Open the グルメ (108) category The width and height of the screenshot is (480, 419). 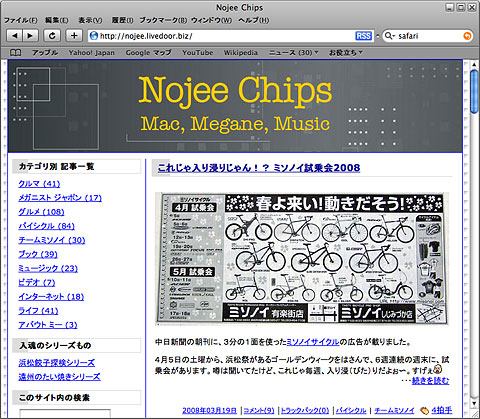tap(41, 212)
